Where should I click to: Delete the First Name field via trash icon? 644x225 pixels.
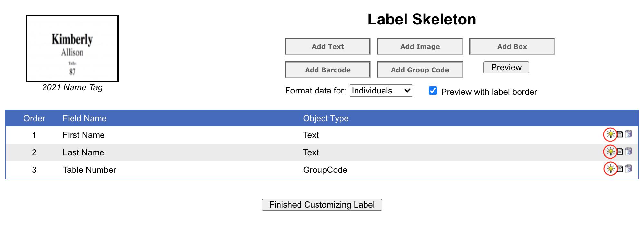[629, 134]
